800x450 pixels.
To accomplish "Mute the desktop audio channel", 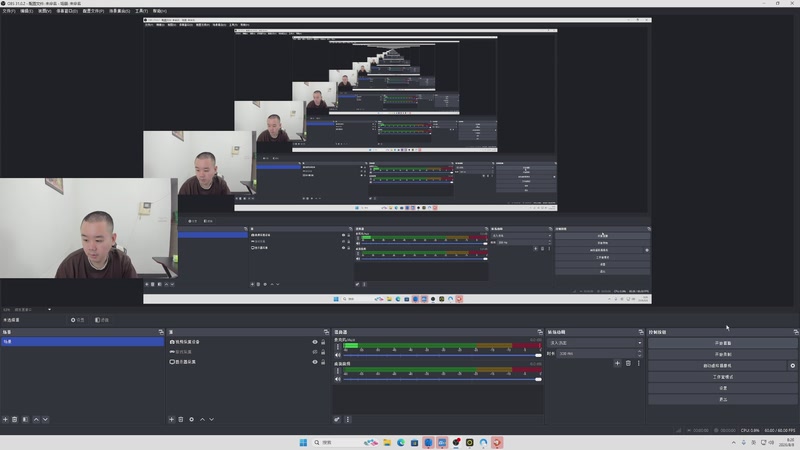I will tap(337, 379).
